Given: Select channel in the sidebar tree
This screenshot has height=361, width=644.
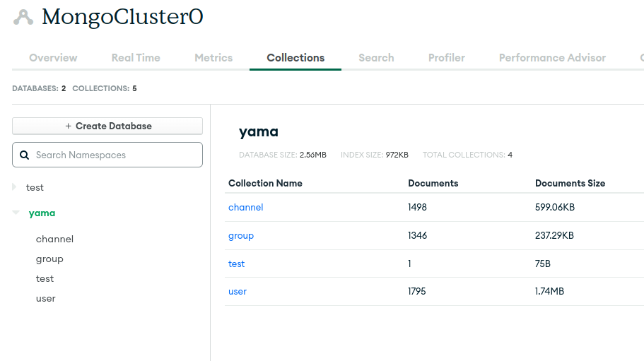Looking at the screenshot, I should (54, 239).
